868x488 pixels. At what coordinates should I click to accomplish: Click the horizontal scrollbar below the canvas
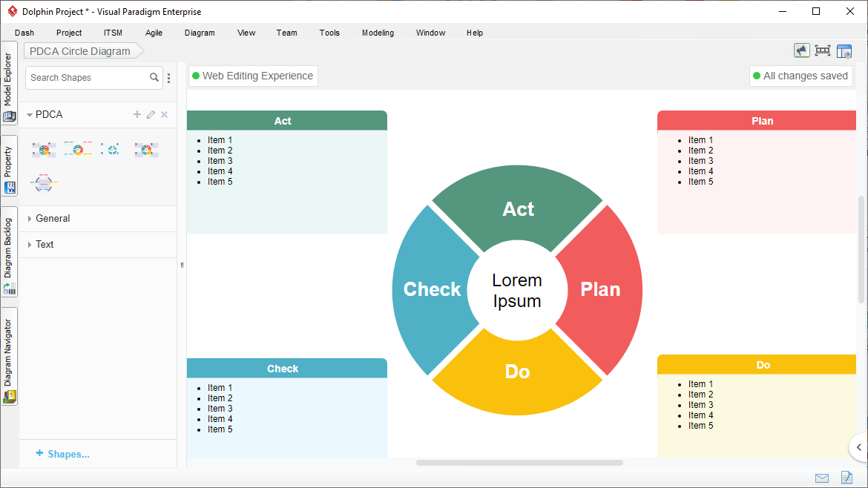519,463
